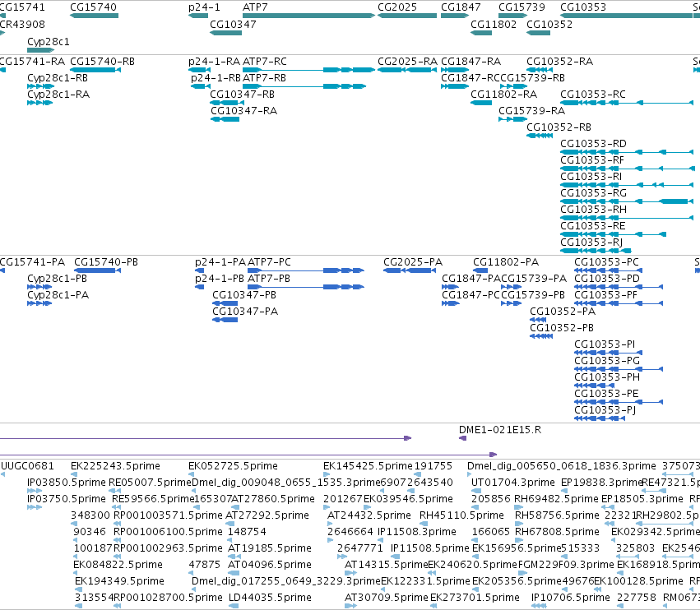Click the CG10353-RD transcript label
This screenshot has height=610, width=700.
coord(593,143)
